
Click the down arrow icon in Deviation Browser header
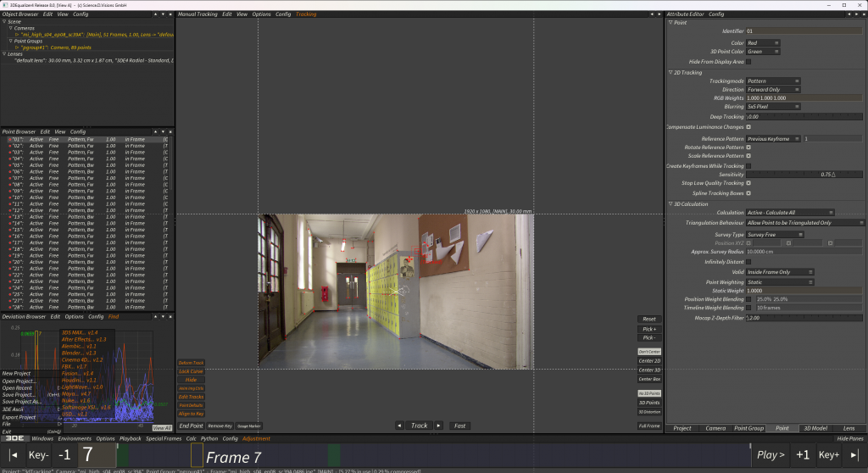[163, 317]
